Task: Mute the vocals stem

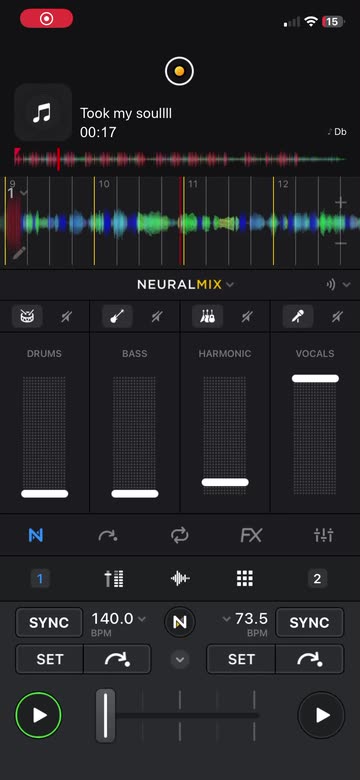Action: coord(337,316)
